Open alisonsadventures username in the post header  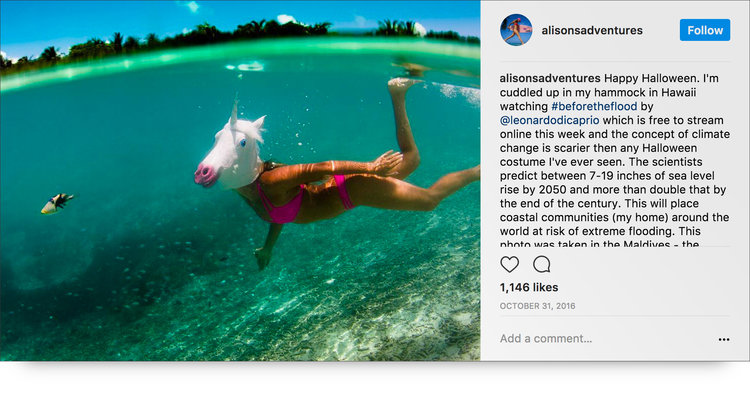coord(592,30)
